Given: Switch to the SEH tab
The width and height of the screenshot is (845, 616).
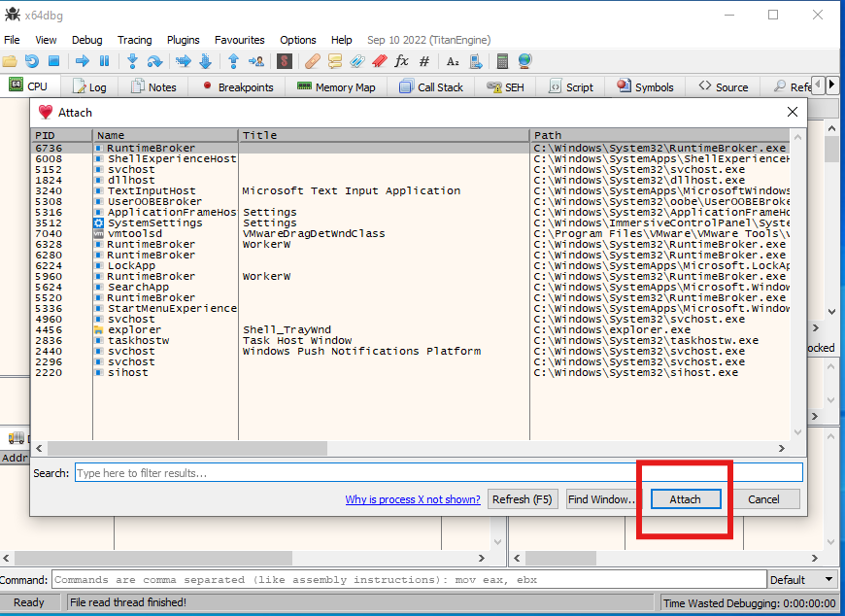Looking at the screenshot, I should pyautogui.click(x=505, y=86).
